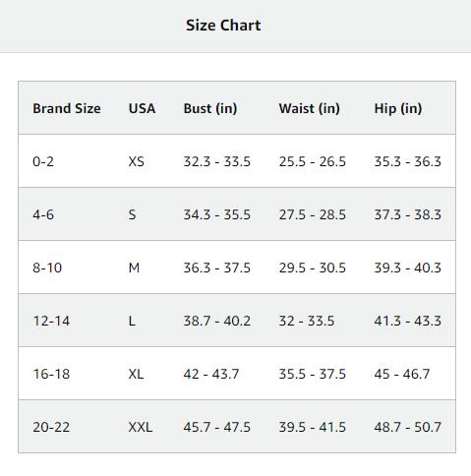Select the XS size cell
Viewport: 471px width, 476px height.
[136, 161]
